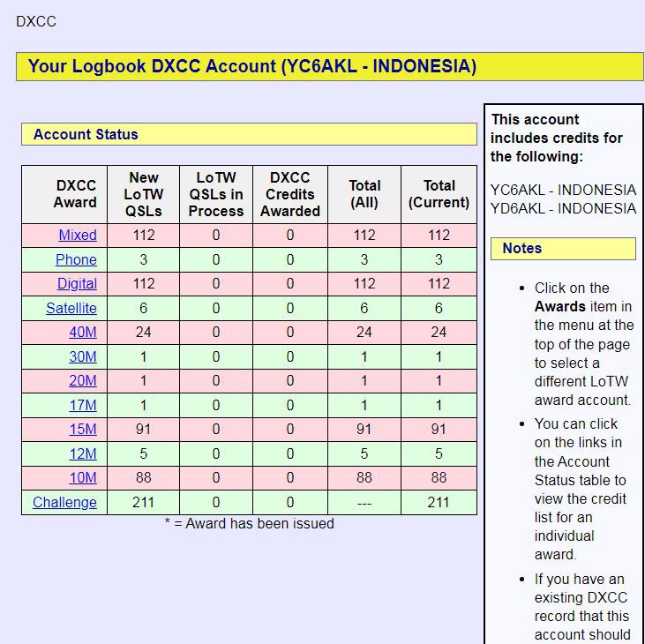Image resolution: width=645 pixels, height=644 pixels.
Task: Click the 17M band link
Action: [x=83, y=405]
